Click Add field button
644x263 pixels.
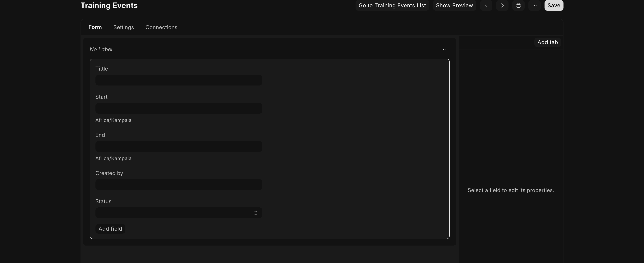[110, 229]
